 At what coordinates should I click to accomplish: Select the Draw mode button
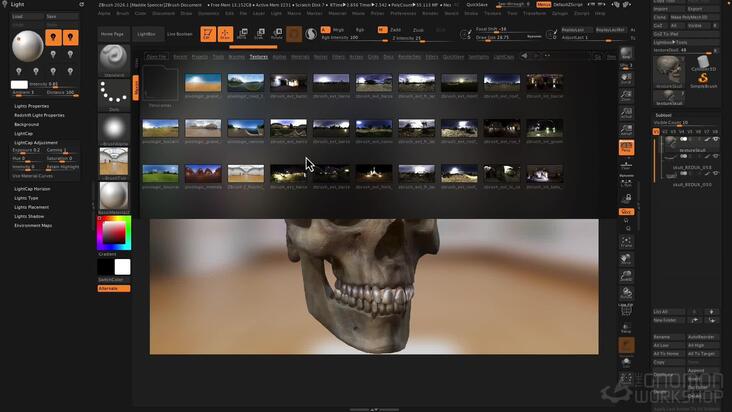(x=225, y=34)
